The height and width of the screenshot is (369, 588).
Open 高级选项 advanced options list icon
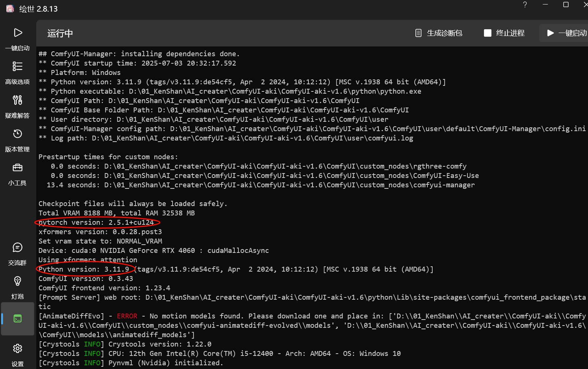click(x=18, y=67)
